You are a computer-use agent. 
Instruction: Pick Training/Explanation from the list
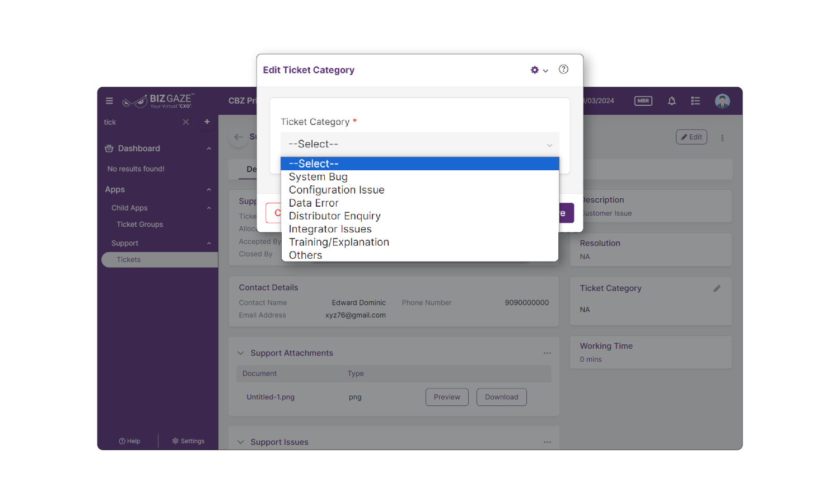[x=339, y=242]
